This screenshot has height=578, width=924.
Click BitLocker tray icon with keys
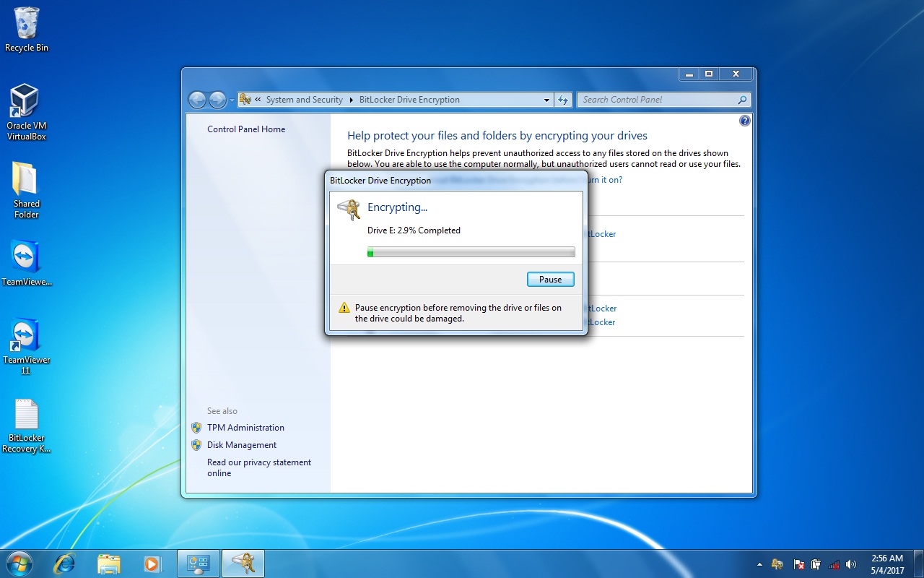point(777,564)
